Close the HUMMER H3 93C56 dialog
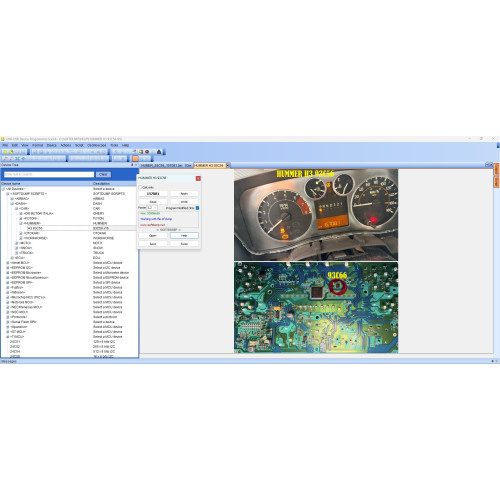The width and height of the screenshot is (500, 500). [198, 178]
